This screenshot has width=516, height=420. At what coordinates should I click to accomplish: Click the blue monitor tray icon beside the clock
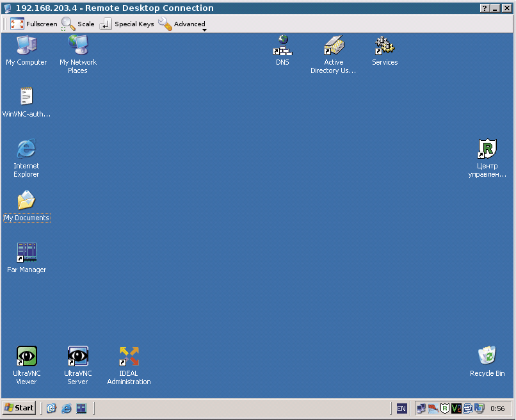[480, 408]
